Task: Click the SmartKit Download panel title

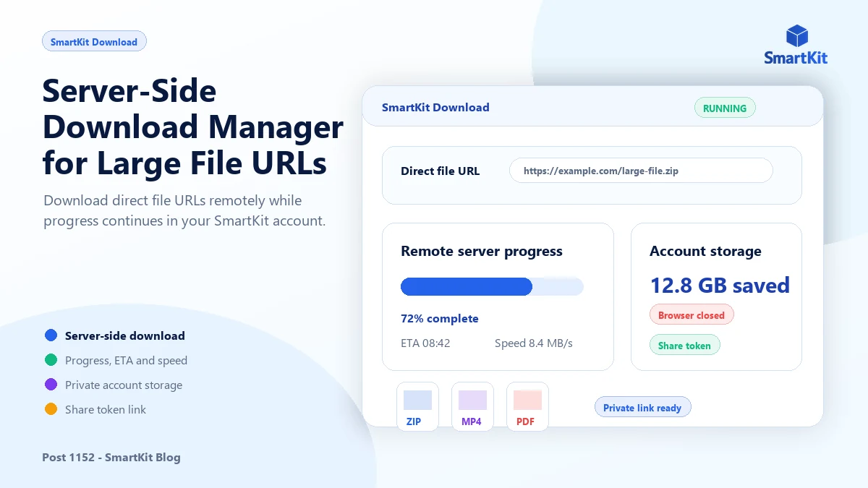Action: [x=435, y=107]
